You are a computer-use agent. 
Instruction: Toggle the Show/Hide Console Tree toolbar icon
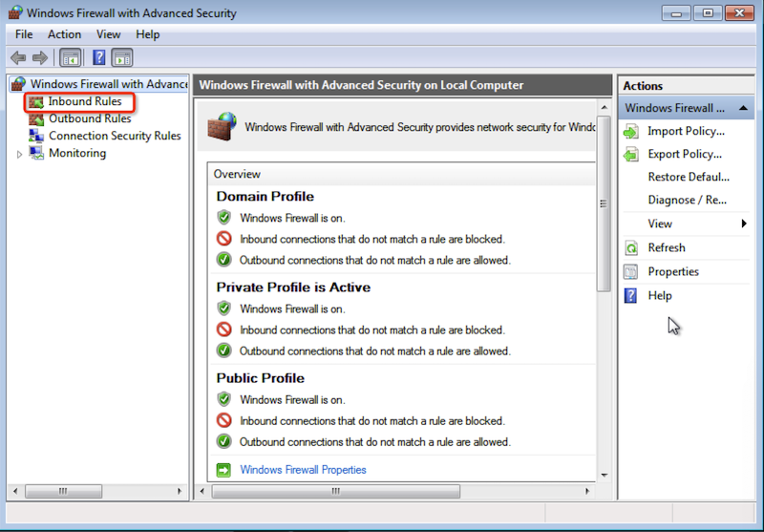click(x=70, y=58)
